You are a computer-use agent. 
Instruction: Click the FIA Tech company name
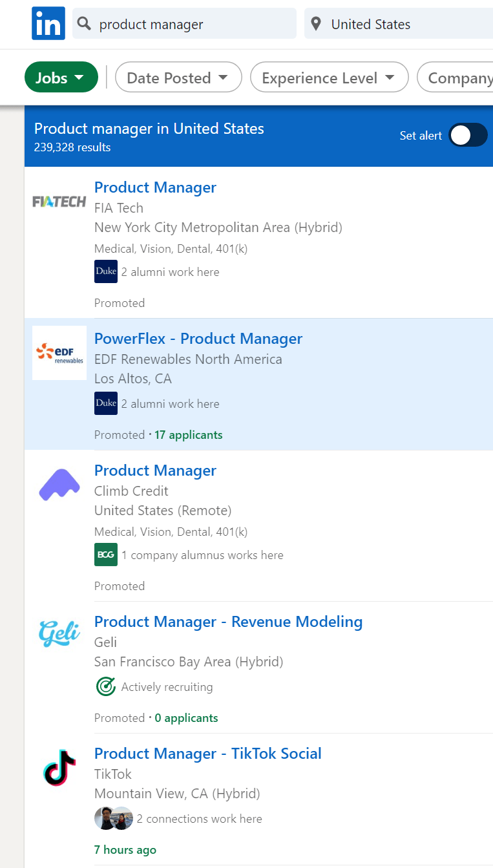pyautogui.click(x=119, y=208)
